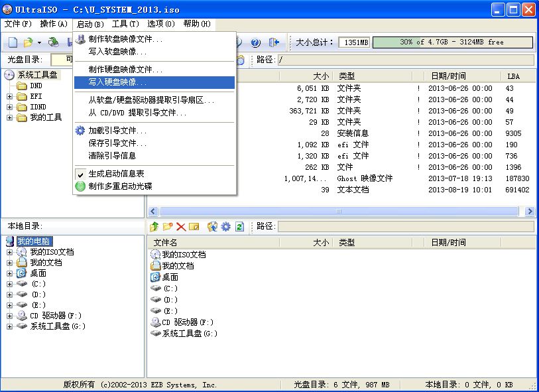539x392 pixels.
Task: Click the Up directory icon in local panel
Action: pos(154,227)
